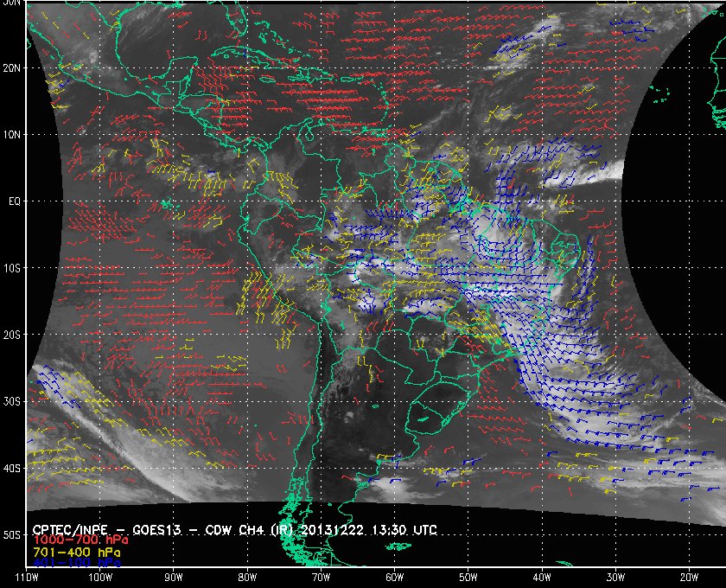Click the 40S latitude label

point(11,468)
